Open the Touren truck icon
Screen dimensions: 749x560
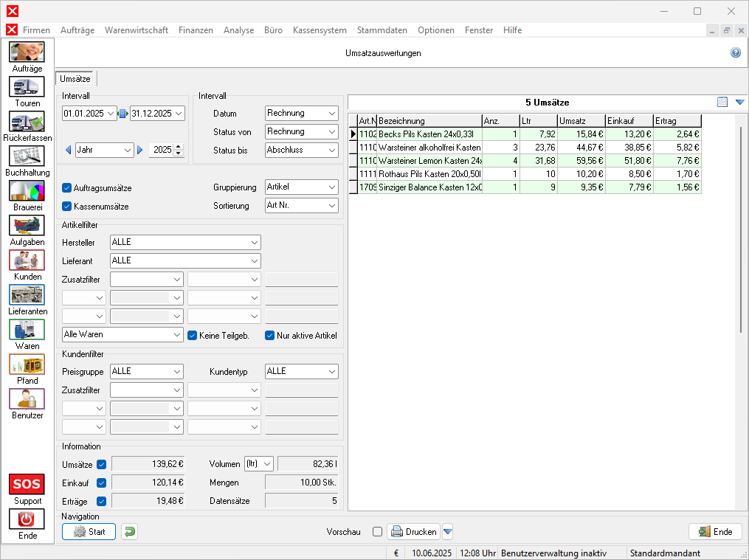point(27,87)
